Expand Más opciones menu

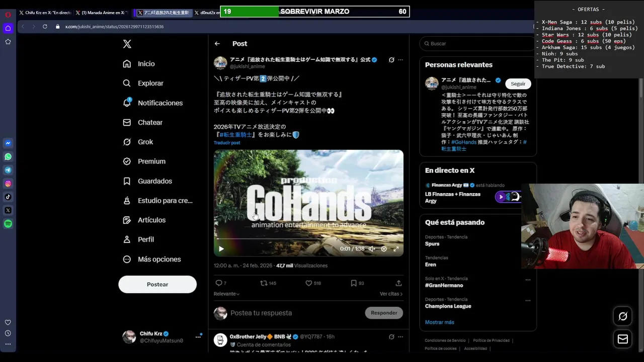(152, 259)
